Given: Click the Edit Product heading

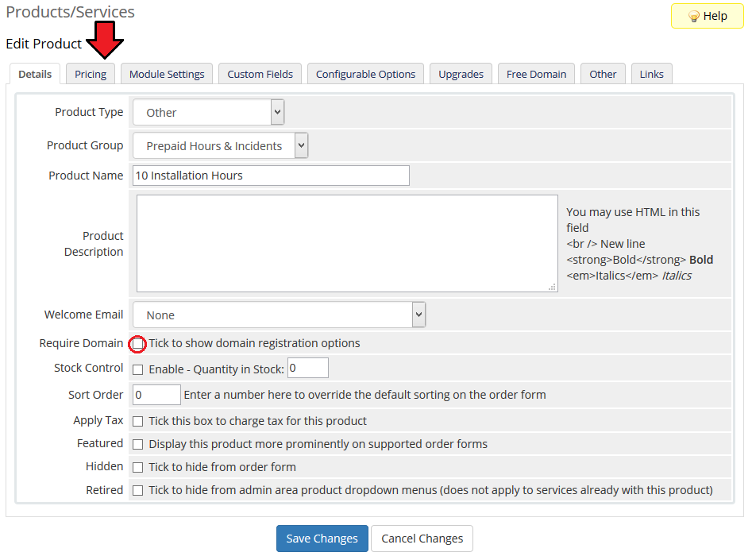Looking at the screenshot, I should pyautogui.click(x=44, y=44).
